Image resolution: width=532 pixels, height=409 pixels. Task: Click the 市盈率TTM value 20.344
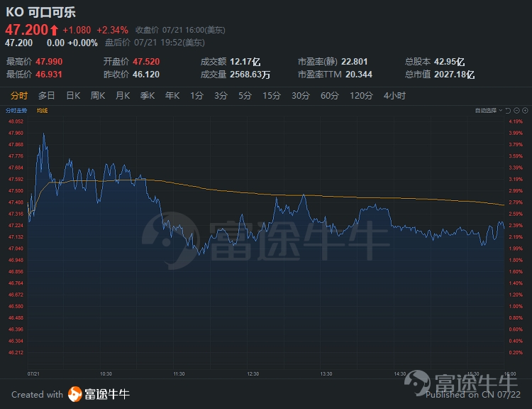click(x=359, y=75)
